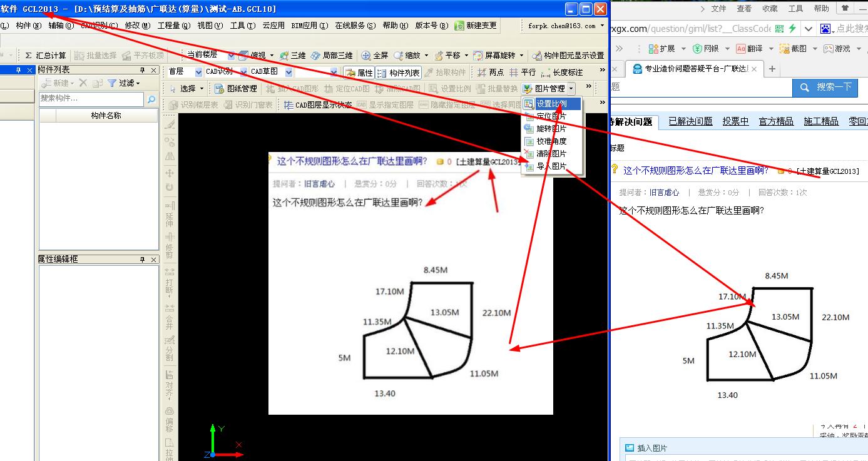Click the browser QR code icon

point(779,29)
